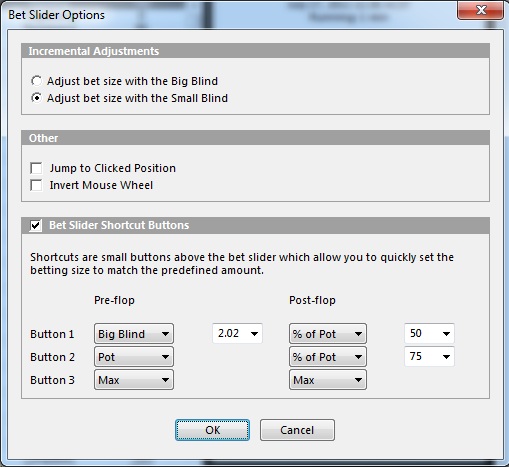
Task: Open Pre-flop Button 2 Pot dropdown
Action: [134, 357]
